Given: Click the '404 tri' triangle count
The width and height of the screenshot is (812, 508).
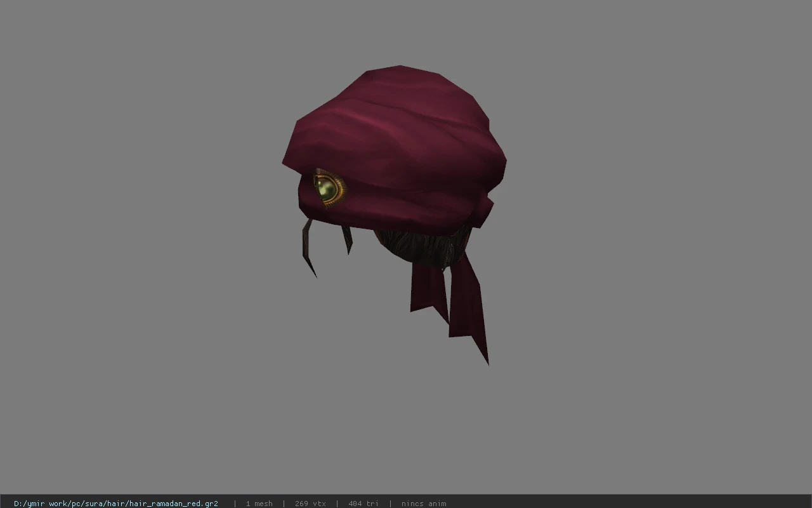Looking at the screenshot, I should [363, 504].
